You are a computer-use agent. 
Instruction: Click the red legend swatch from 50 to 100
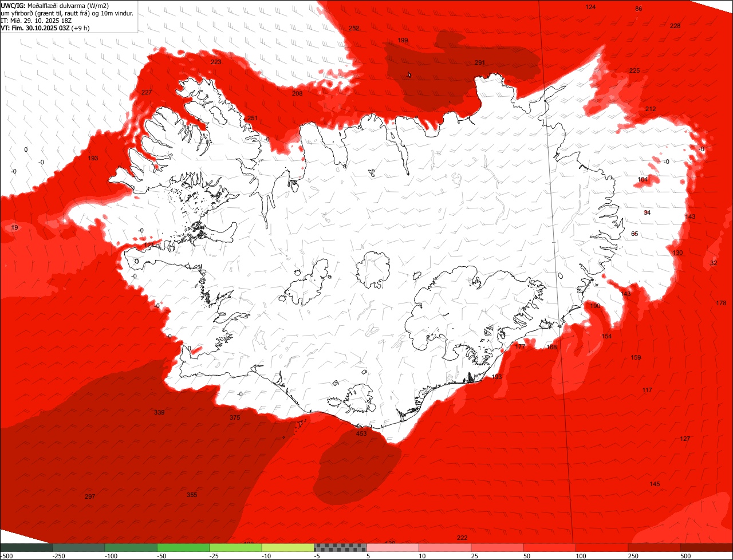tap(550, 547)
